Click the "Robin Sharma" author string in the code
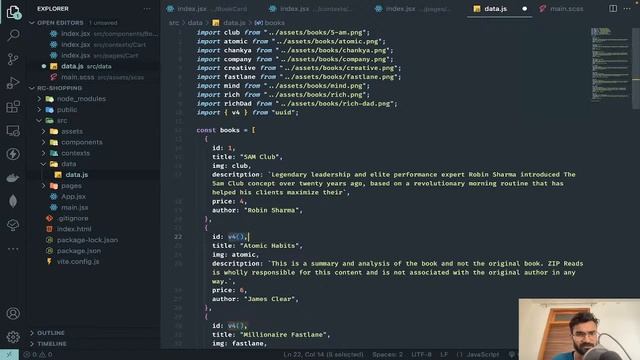 (x=271, y=210)
